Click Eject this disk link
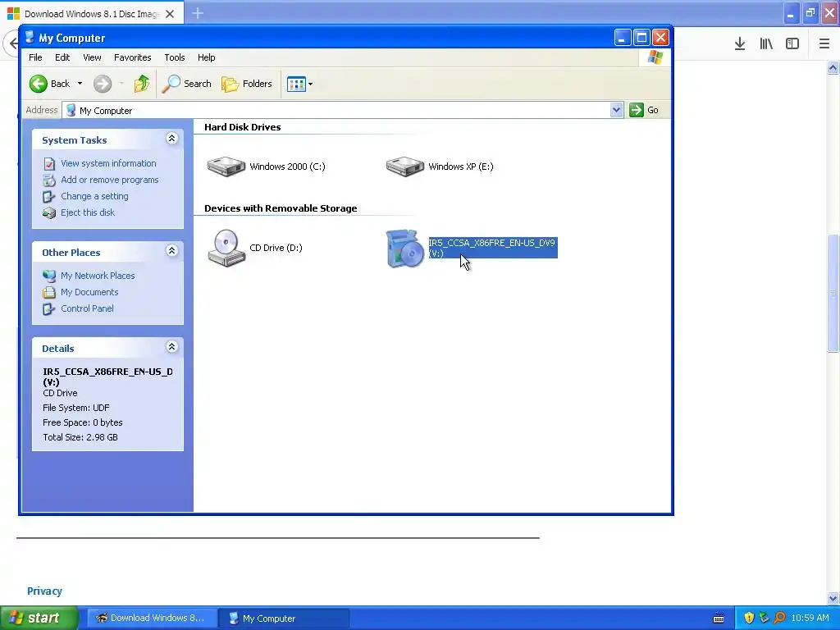Viewport: 840px width, 630px height. click(x=87, y=212)
